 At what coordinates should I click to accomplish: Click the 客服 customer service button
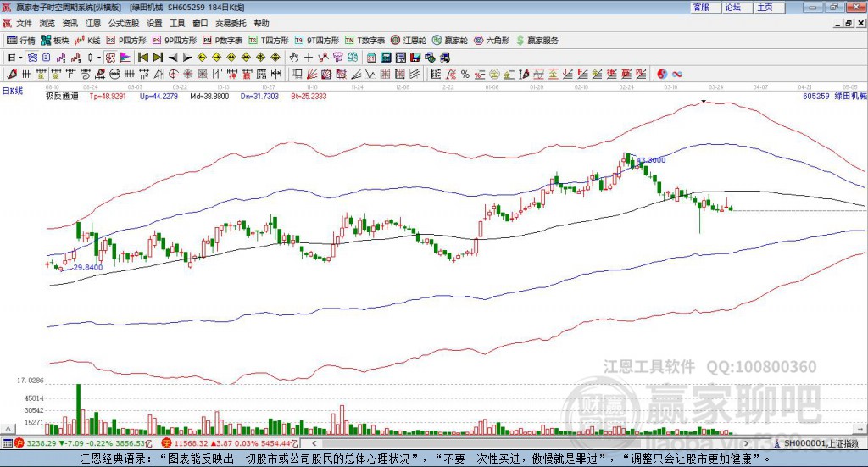coord(704,7)
